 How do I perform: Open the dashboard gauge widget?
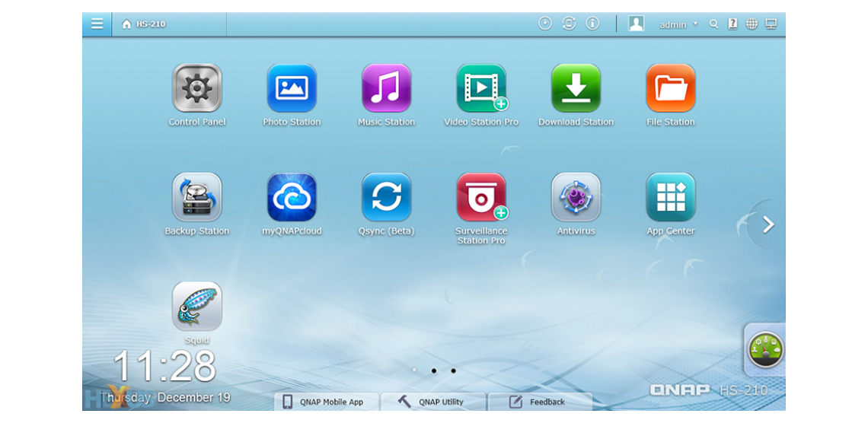[765, 349]
